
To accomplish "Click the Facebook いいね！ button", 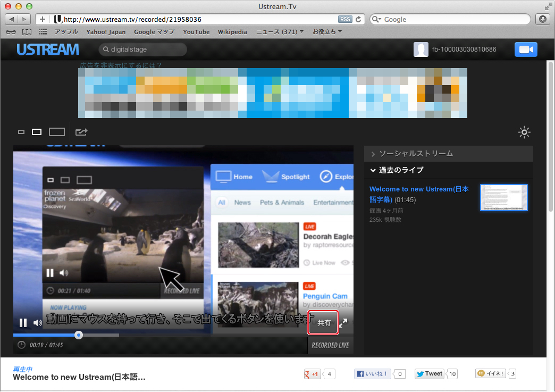I will tap(372, 374).
